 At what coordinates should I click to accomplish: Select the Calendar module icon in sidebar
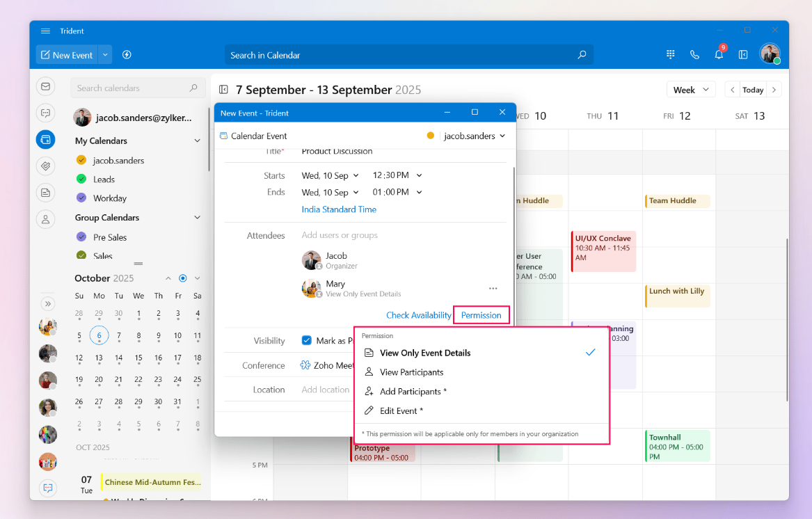click(x=45, y=139)
